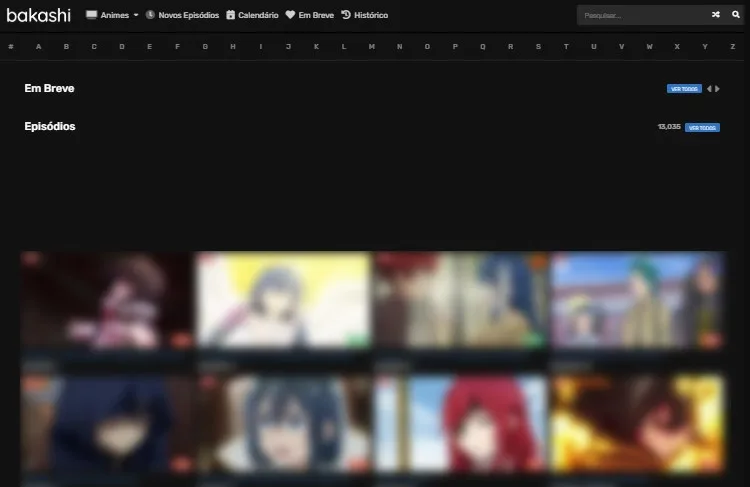Filter animes by letter Q
This screenshot has height=487, width=750.
[x=482, y=46]
